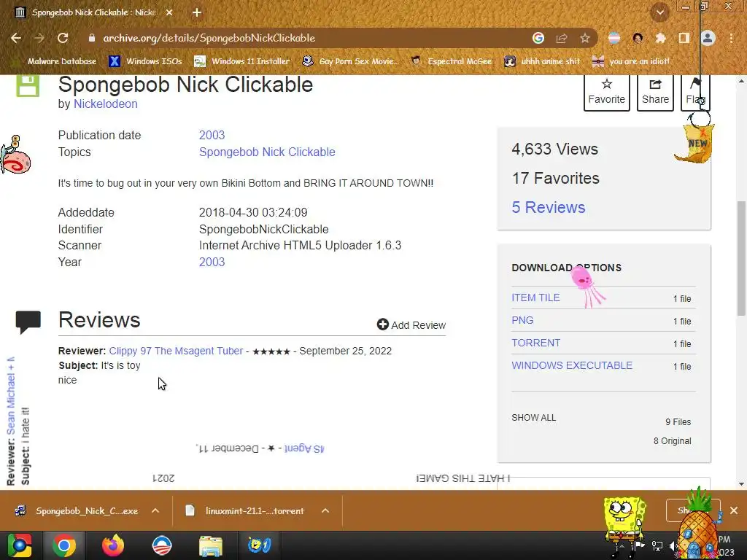Click the Spongebob Nick Clickable topic link
This screenshot has width=747, height=560.
[267, 152]
